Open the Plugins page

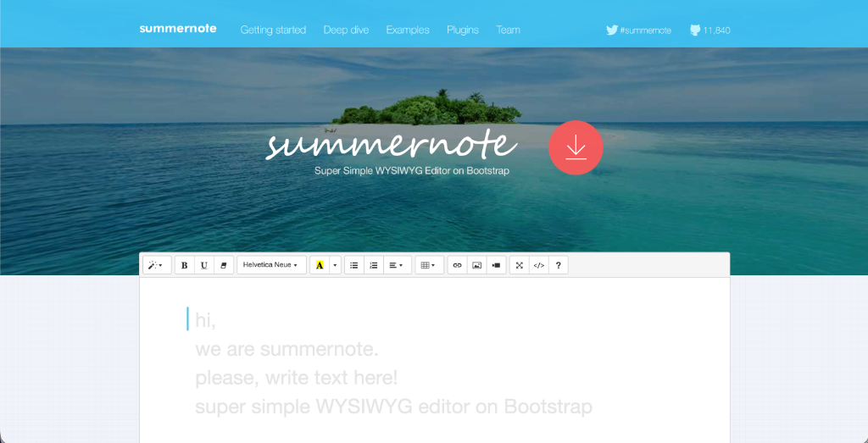tap(463, 30)
